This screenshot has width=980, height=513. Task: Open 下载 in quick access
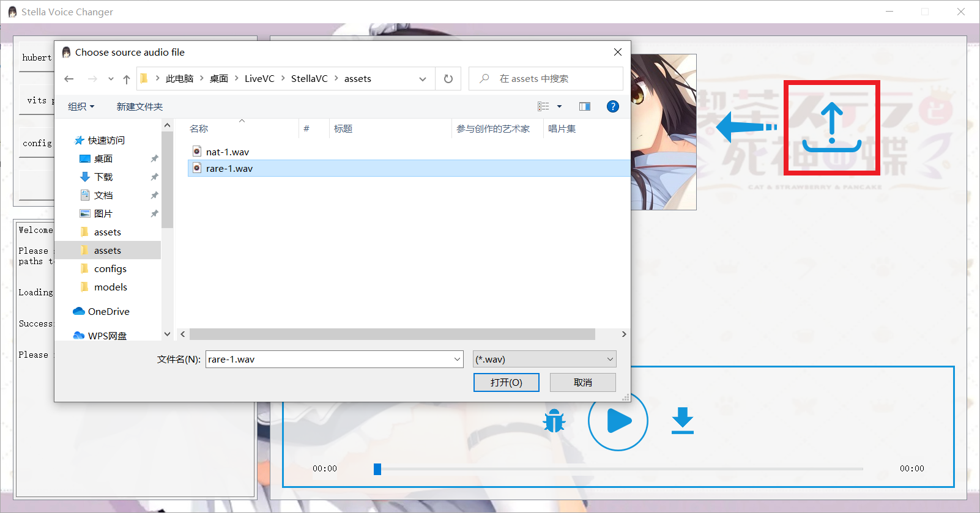click(x=103, y=177)
